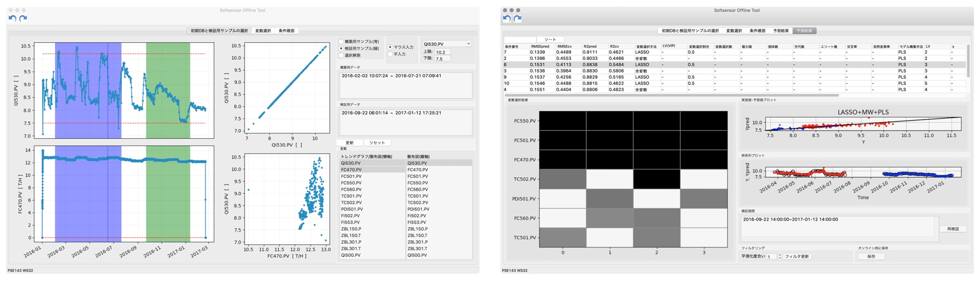Viewport: 980px width, 282px height.
Task: Click the LASSO+MW+PLS scatter plot
Action: 863,124
